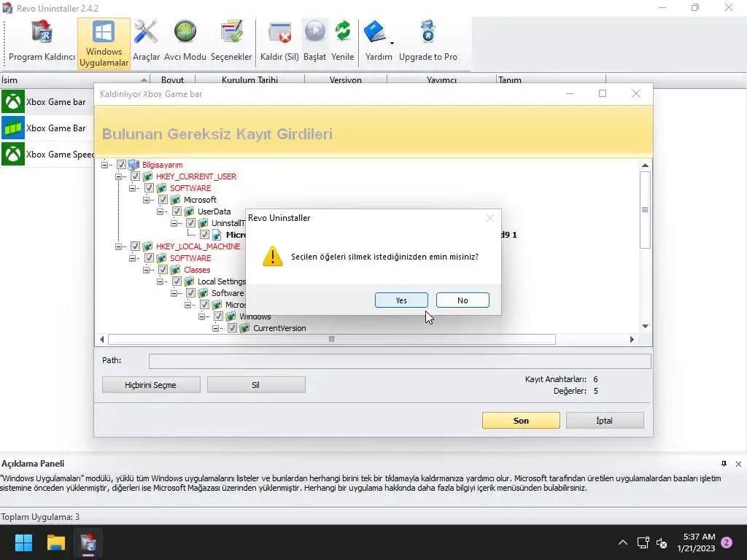
Task: Click the Kaldır (Sil) toolbar icon
Action: [279, 42]
